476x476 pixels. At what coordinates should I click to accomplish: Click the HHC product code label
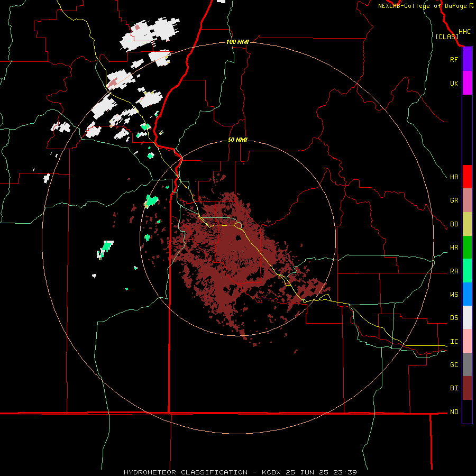(x=465, y=32)
